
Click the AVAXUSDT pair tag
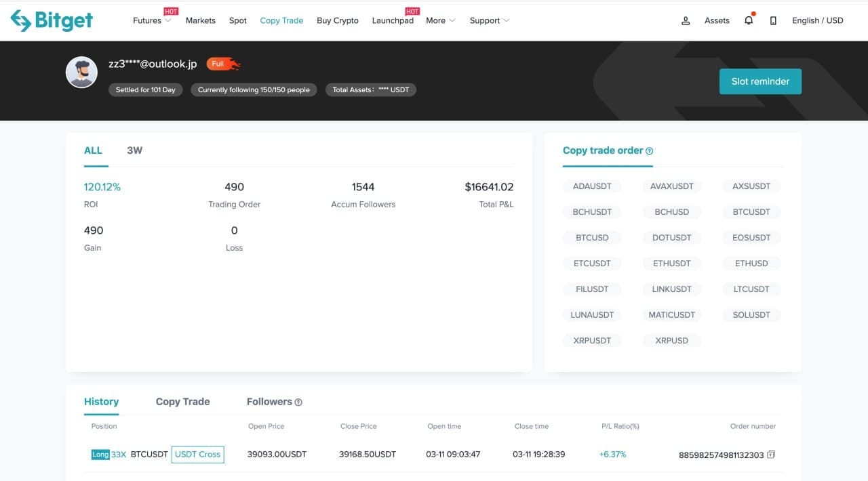pyautogui.click(x=671, y=186)
